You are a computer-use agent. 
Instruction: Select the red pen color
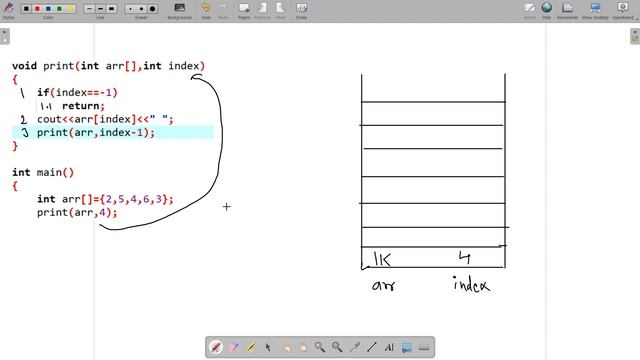coord(37,9)
